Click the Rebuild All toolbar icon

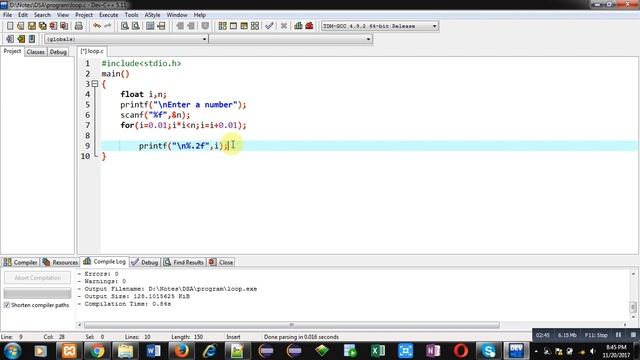click(x=255, y=26)
